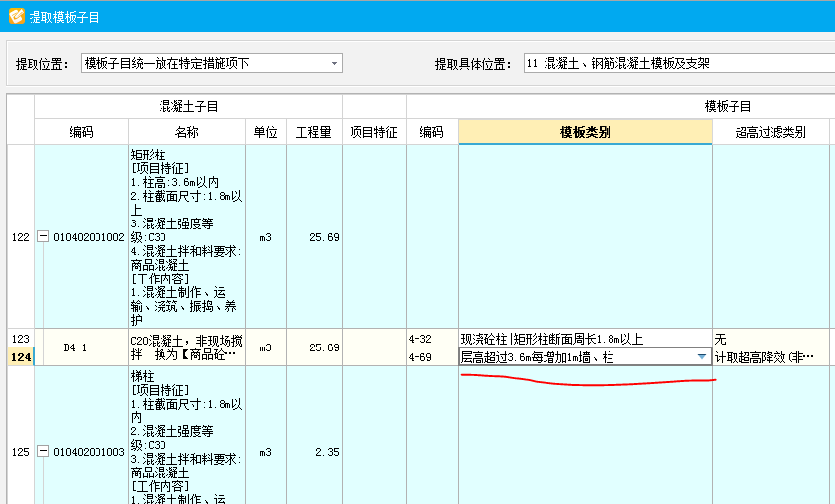Click the 单位 column header
Image resolution: width=835 pixels, height=504 pixels.
pos(266,132)
